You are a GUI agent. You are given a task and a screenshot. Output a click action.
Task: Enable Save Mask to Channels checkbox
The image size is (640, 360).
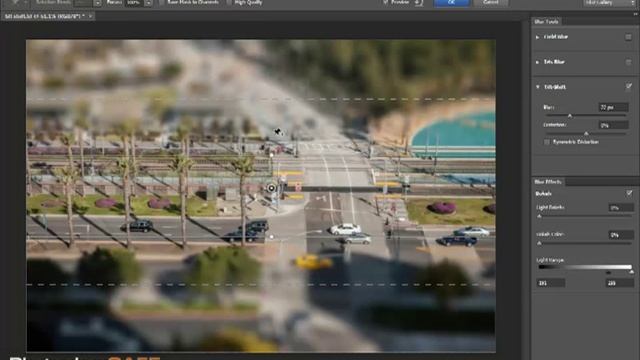(162, 2)
